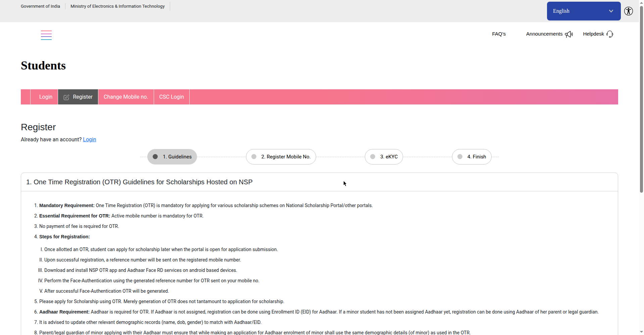Image resolution: width=644 pixels, height=335 pixels.
Task: Open the FAQ's link
Action: 499,34
